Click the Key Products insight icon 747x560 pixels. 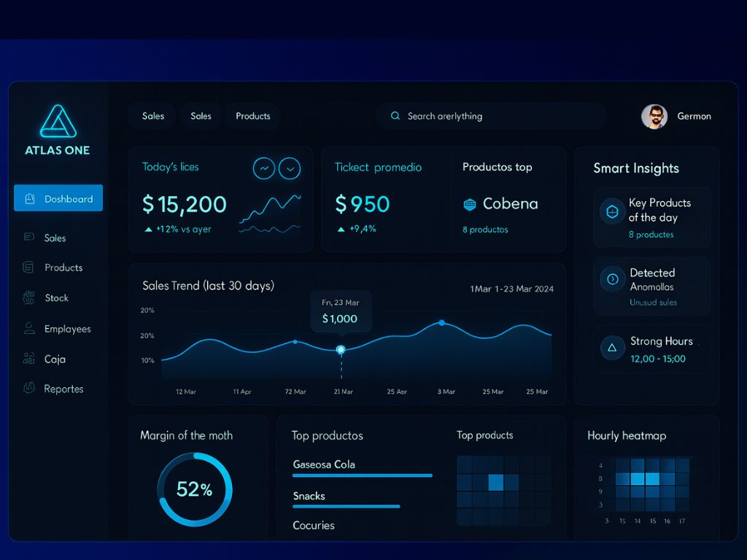point(611,211)
